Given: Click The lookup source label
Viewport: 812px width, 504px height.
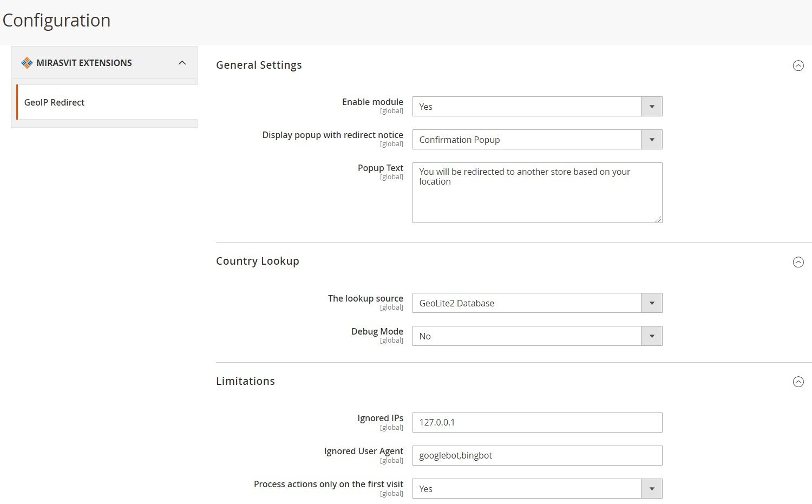Looking at the screenshot, I should point(365,298).
